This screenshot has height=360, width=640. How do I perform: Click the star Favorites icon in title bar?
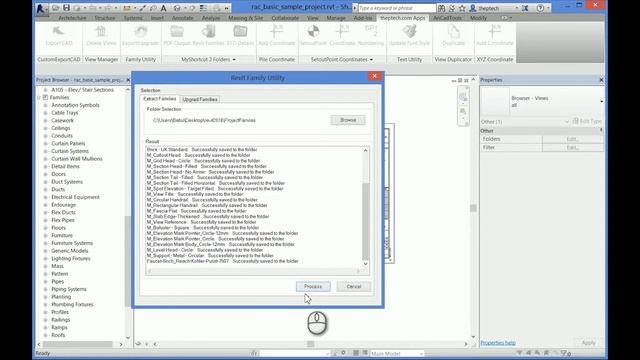462,8
